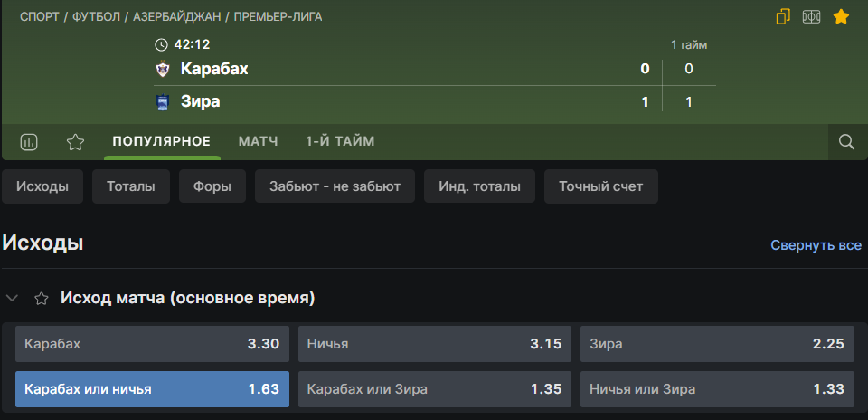Pick the Ничья 3.15 odds
The width and height of the screenshot is (868, 420).
tap(434, 344)
